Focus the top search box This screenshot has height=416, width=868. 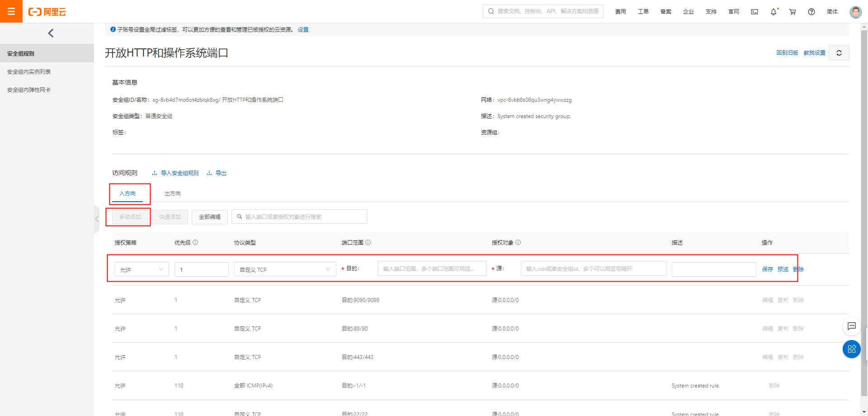coord(543,11)
